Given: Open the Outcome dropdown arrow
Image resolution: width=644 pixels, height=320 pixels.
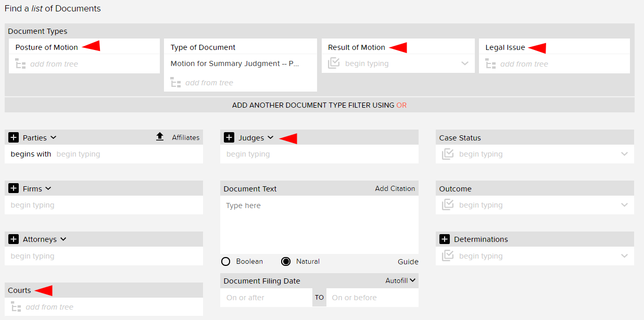Looking at the screenshot, I should click(624, 205).
